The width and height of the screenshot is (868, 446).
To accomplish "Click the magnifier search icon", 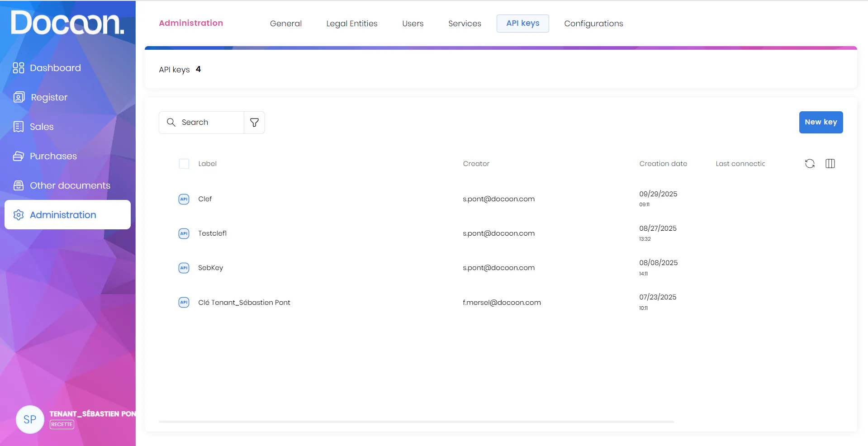I will (171, 122).
